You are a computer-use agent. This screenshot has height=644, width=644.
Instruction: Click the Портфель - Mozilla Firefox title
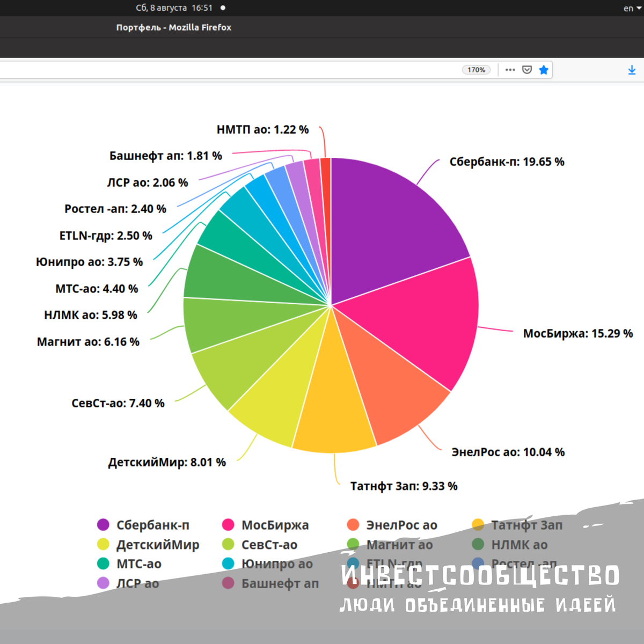(174, 27)
